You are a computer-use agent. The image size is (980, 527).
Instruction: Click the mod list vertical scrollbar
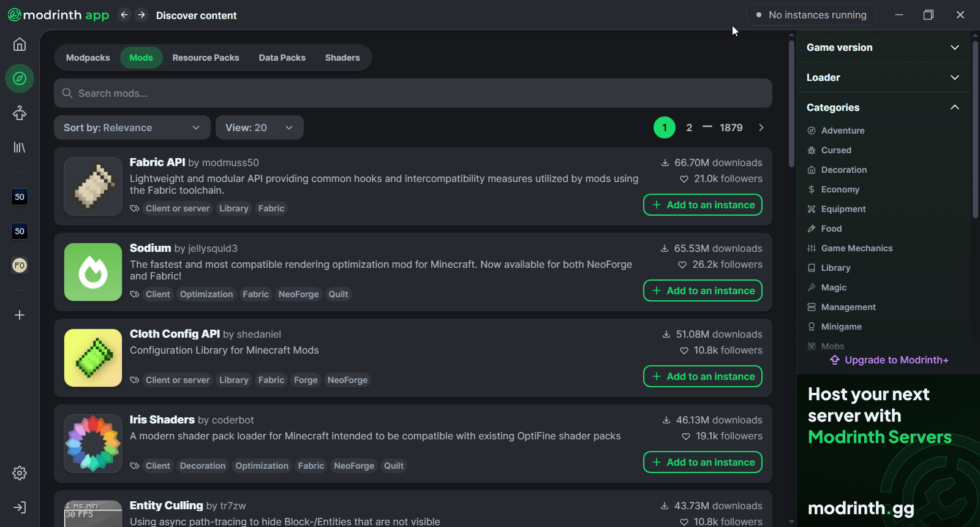pos(791,104)
